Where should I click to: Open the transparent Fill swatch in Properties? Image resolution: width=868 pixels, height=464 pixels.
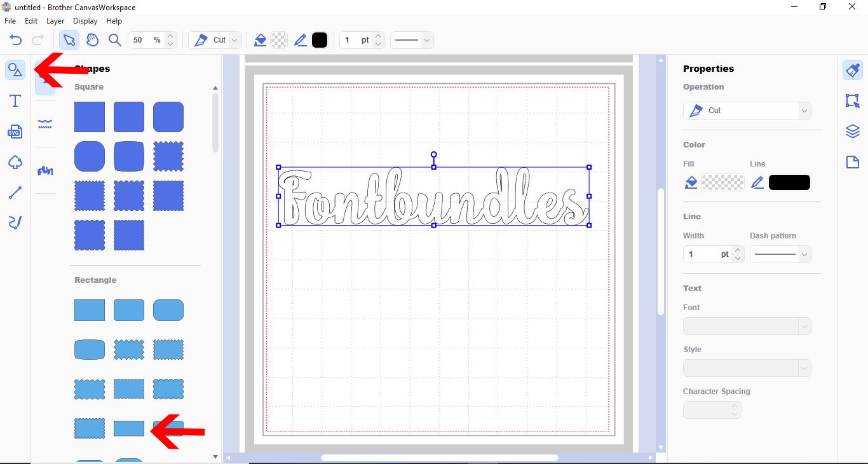coord(723,183)
